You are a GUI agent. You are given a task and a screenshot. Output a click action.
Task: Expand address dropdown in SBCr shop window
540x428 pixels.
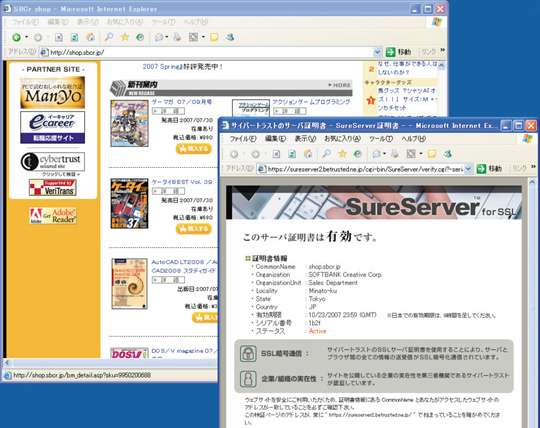click(377, 52)
